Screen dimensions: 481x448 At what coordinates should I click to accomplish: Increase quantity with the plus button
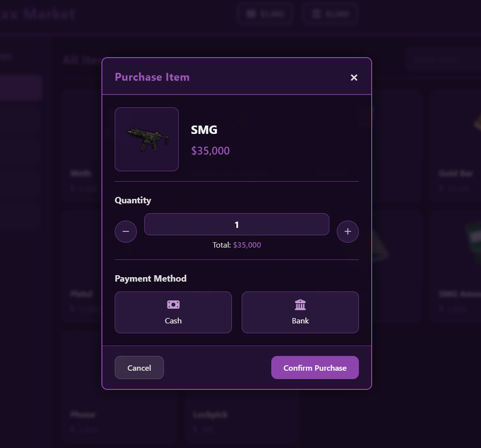pos(348,231)
